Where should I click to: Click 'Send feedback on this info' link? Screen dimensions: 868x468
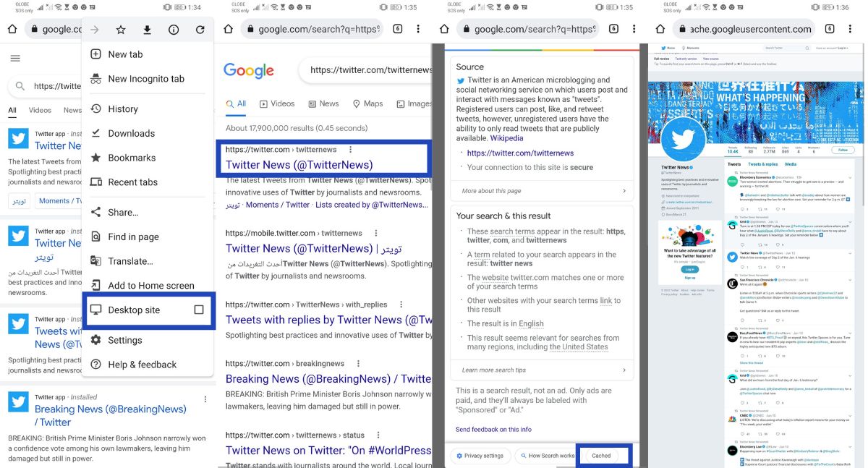click(x=493, y=430)
